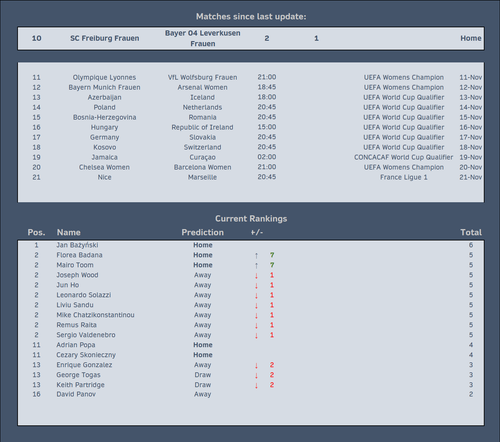
Task: Click Republic of Ireland team name
Action: coord(203,127)
